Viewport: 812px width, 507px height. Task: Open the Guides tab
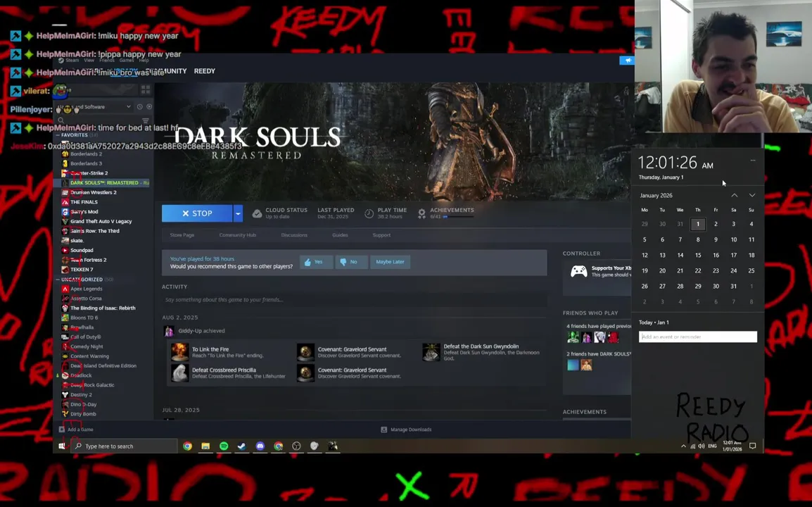pyautogui.click(x=340, y=234)
